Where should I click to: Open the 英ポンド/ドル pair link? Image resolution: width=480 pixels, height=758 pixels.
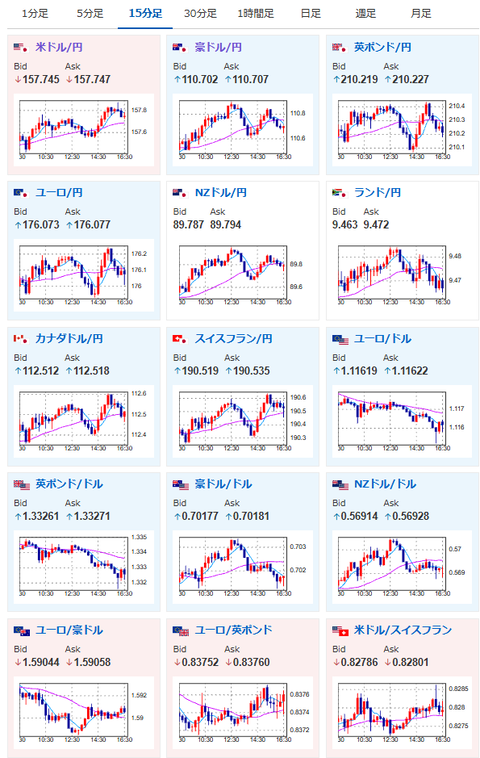pyautogui.click(x=69, y=484)
